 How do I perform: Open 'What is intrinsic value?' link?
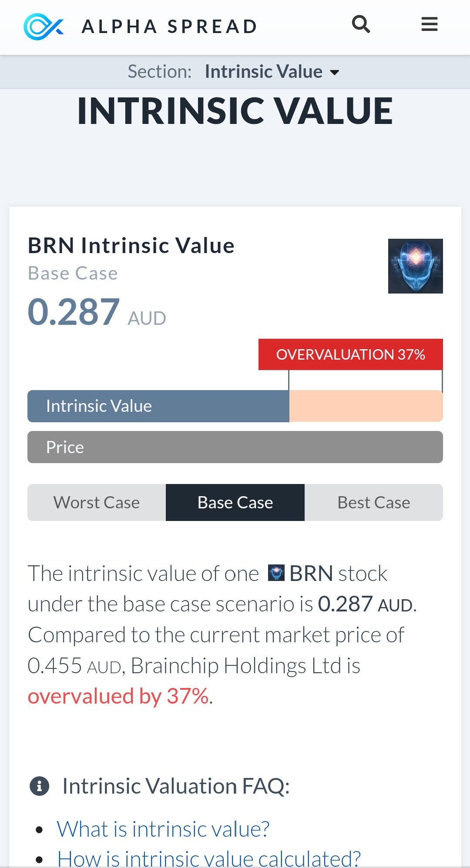coord(163,829)
